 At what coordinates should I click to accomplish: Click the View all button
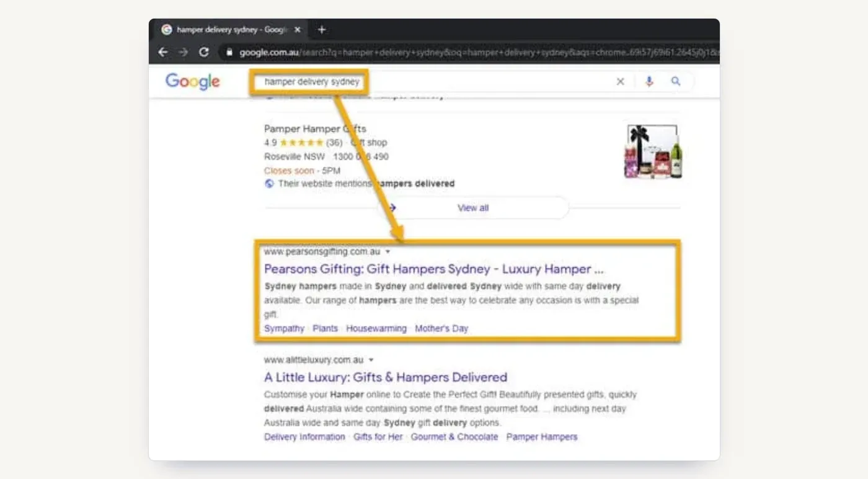(x=473, y=208)
